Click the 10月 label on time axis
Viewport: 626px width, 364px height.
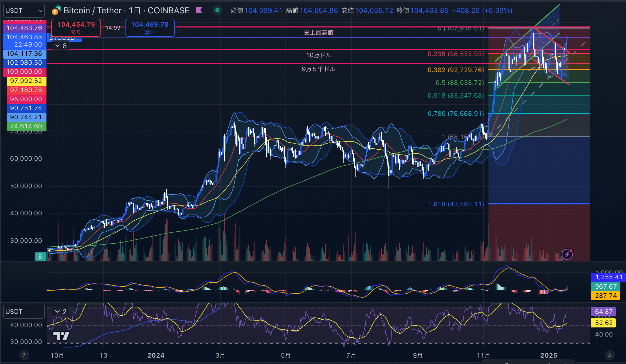click(57, 355)
